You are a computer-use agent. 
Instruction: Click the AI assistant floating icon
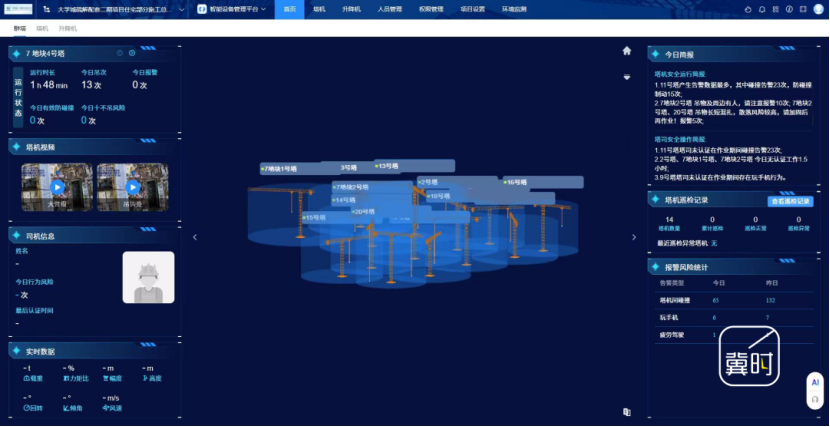[x=815, y=388]
